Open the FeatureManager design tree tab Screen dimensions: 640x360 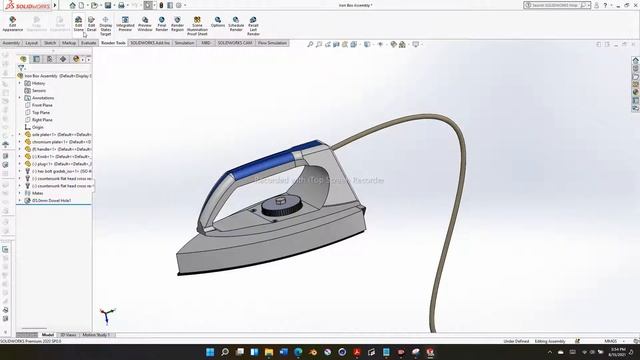(23, 59)
